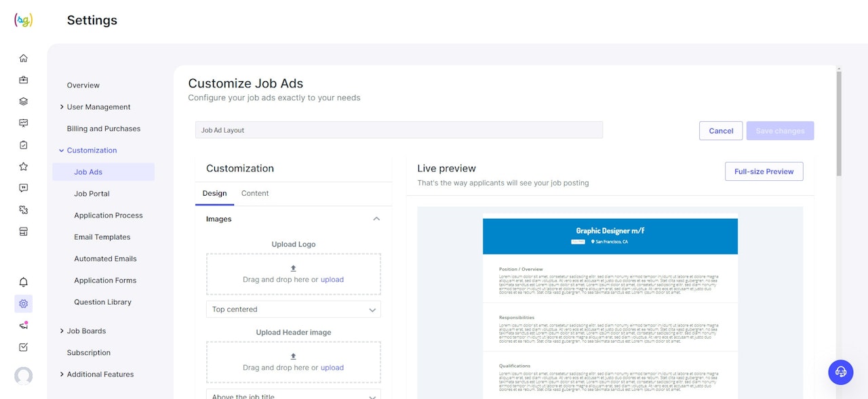Open the star favorites icon
This screenshot has width=868, height=399.
(x=24, y=167)
